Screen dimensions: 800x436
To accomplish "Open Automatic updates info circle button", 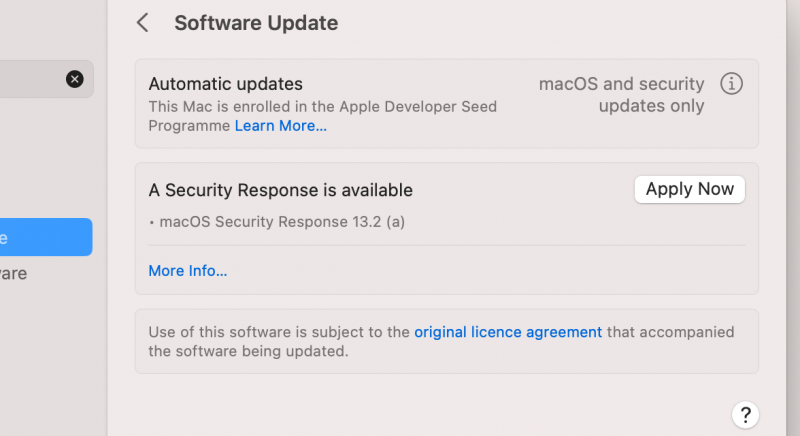I will coord(732,84).
